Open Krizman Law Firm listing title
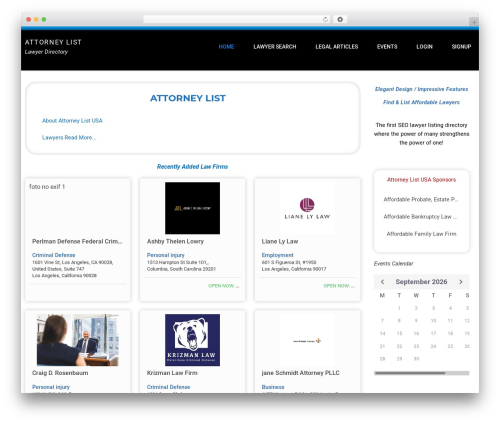500x423 pixels. coord(172,373)
